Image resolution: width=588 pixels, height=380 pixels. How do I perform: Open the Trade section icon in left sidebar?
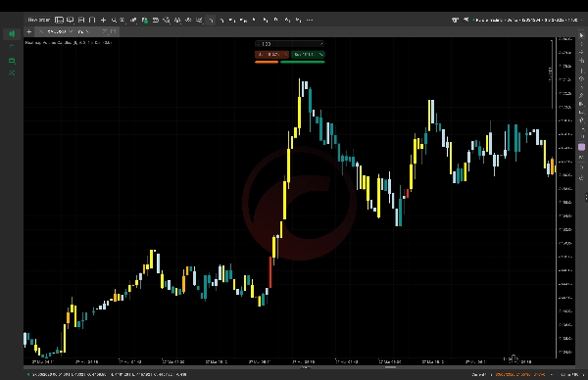point(12,34)
